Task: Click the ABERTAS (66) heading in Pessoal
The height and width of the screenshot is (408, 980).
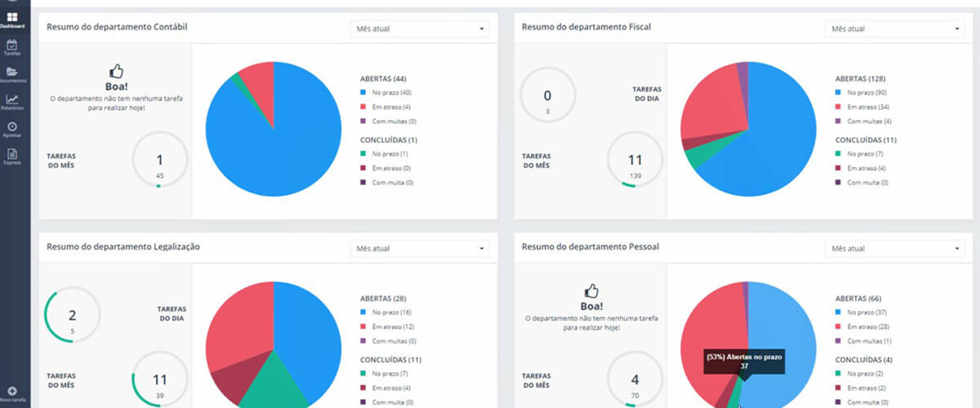Action: 858,298
